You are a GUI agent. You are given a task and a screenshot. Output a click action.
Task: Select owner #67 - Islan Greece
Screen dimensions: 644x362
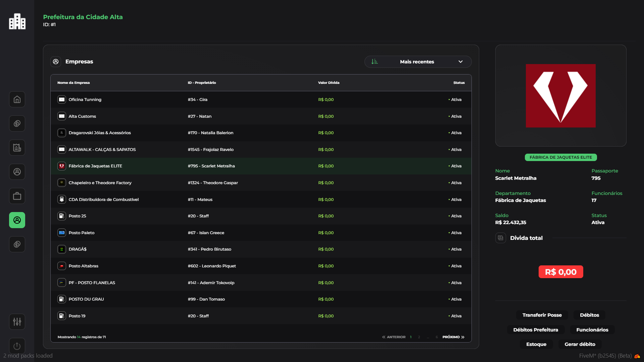pyautogui.click(x=206, y=233)
